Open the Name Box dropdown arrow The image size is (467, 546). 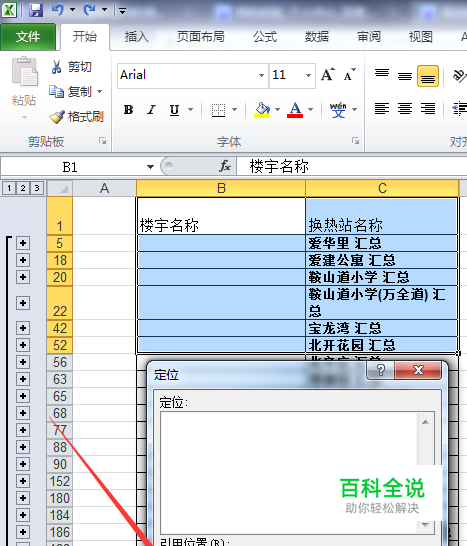coord(150,167)
